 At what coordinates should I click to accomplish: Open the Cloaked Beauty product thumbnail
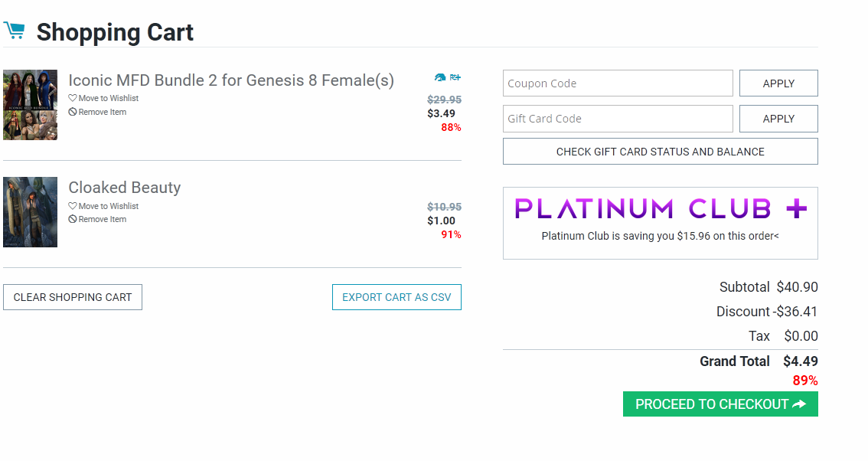[x=30, y=212]
